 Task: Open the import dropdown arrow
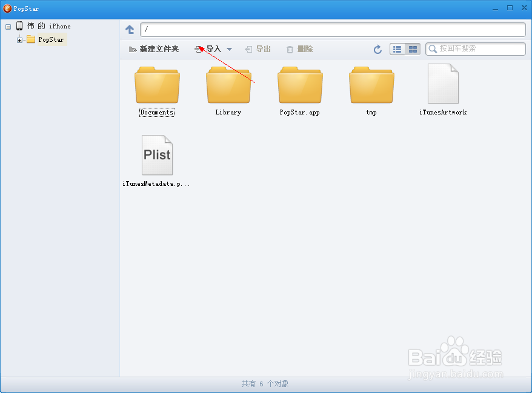[230, 50]
